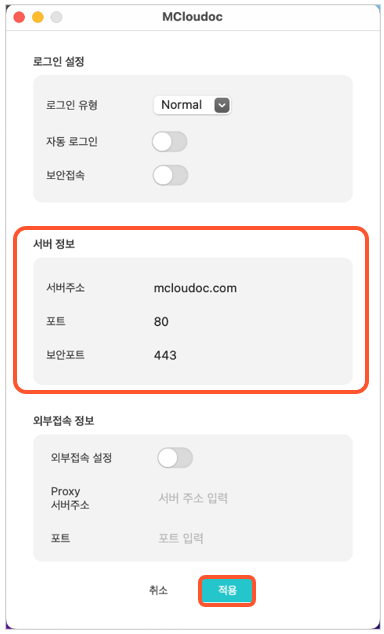Click the 취소 button

coord(158,590)
